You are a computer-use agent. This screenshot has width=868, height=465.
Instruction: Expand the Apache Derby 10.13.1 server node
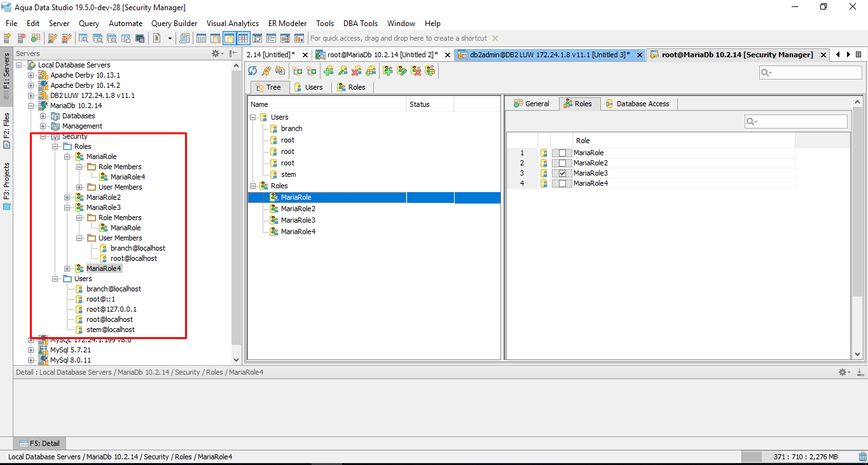[31, 75]
